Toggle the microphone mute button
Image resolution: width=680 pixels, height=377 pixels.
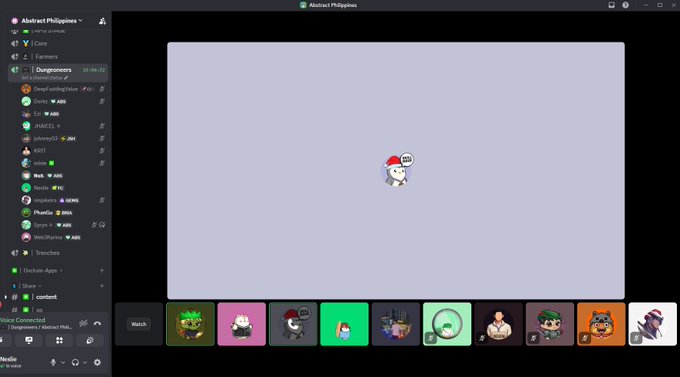point(53,362)
